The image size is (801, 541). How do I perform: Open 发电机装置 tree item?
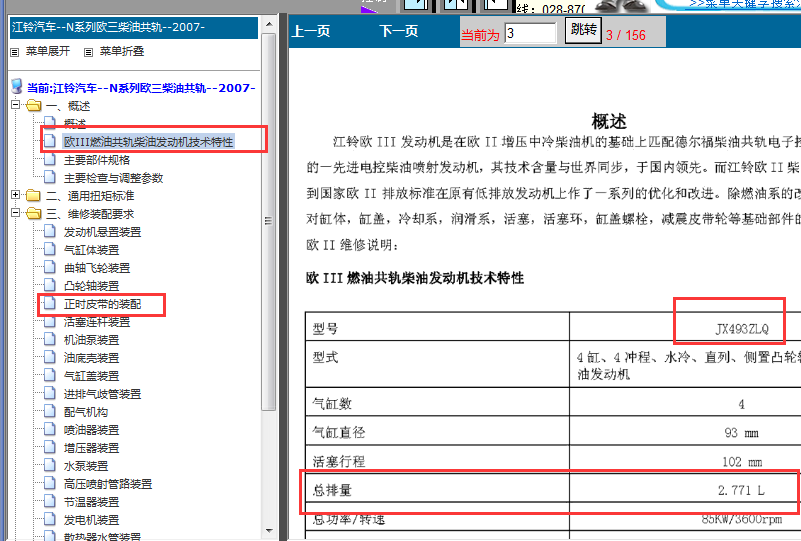tap(91, 520)
